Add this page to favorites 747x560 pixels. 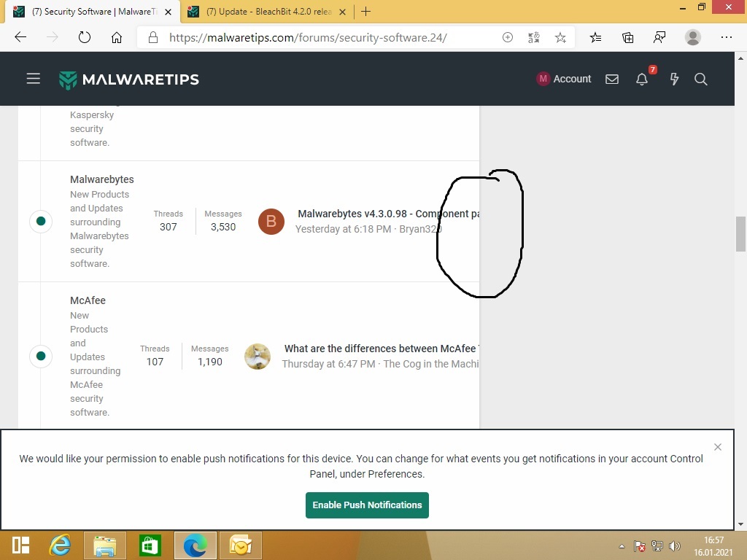[561, 37]
